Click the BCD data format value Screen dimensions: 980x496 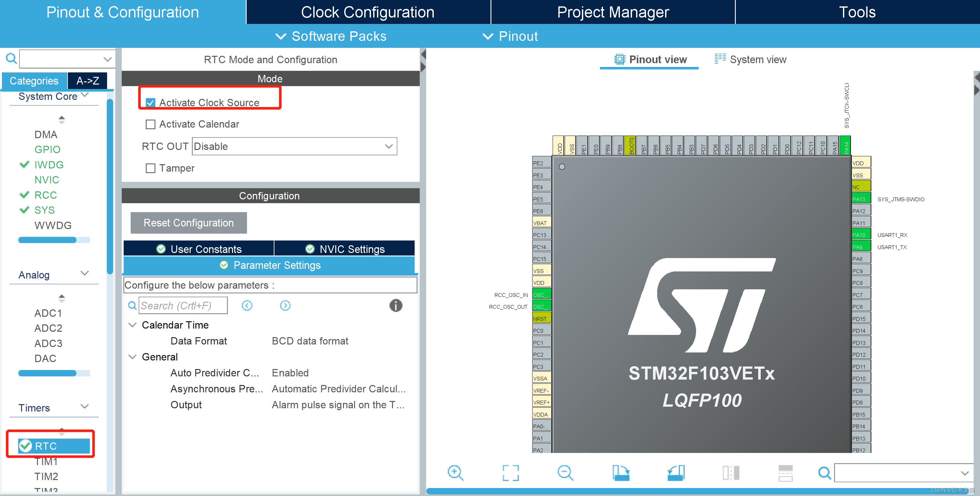tap(310, 341)
